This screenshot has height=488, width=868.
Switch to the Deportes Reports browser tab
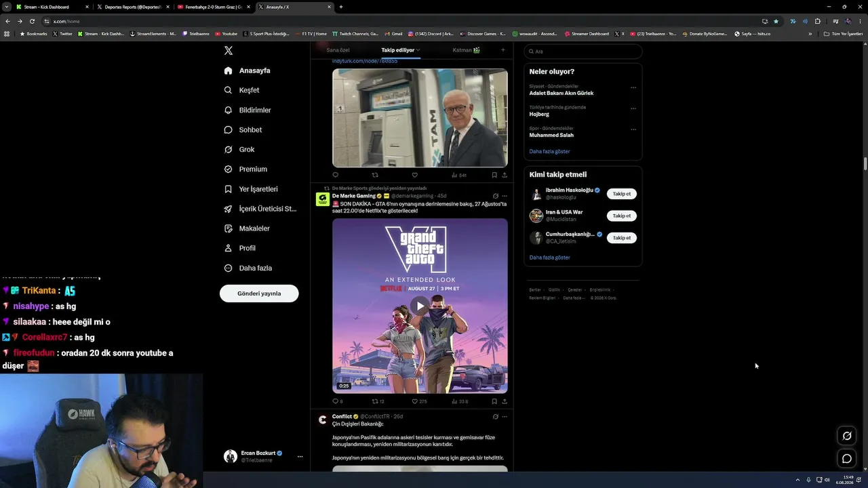pyautogui.click(x=132, y=7)
